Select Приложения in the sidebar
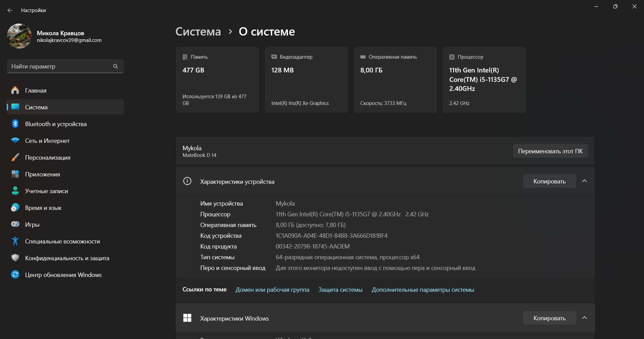Image resolution: width=644 pixels, height=339 pixels. click(x=65, y=174)
